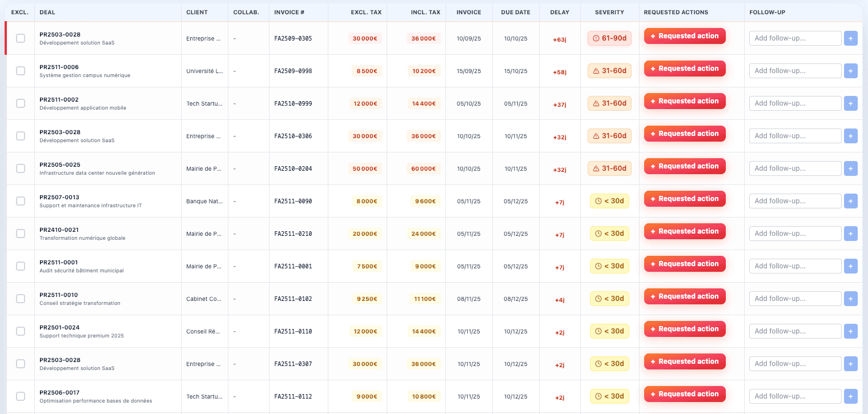The height and width of the screenshot is (414, 868).
Task: Click the plus icon for invoice FA2511-0210
Action: coord(850,234)
